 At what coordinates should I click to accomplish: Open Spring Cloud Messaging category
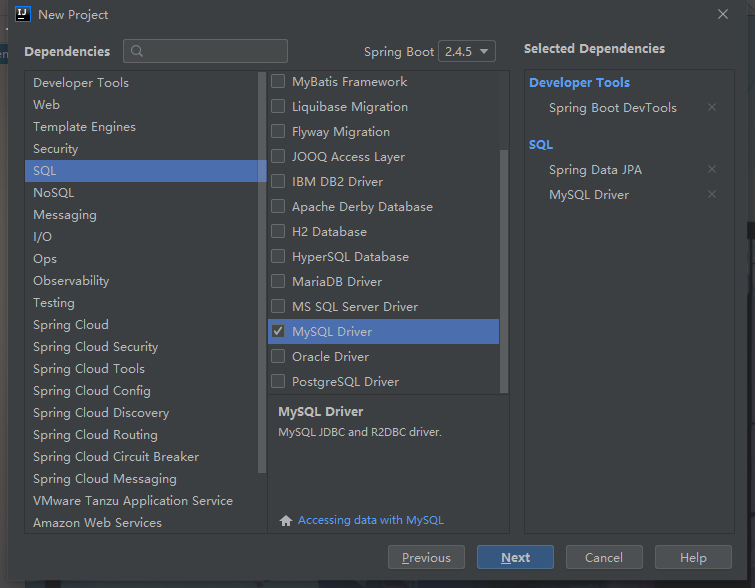point(142,479)
